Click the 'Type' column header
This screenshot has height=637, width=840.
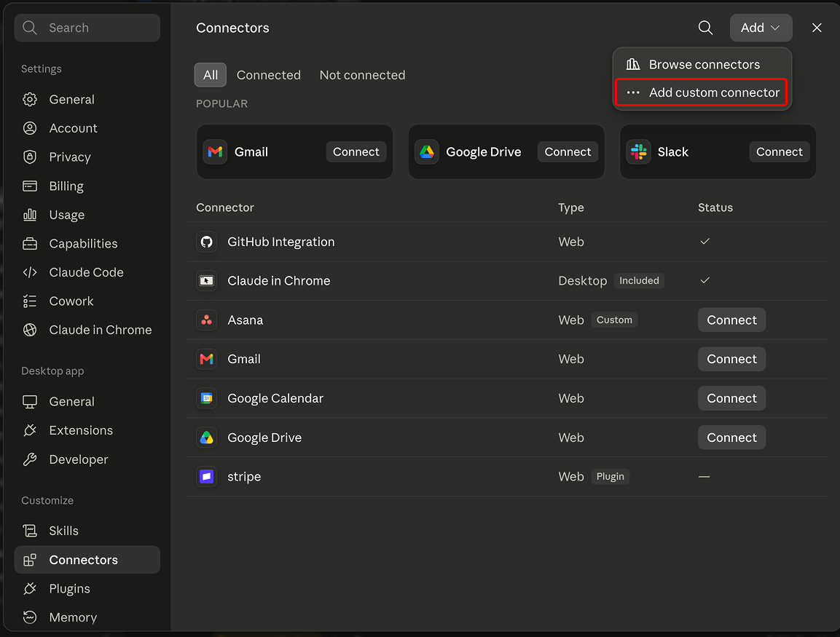tap(571, 207)
